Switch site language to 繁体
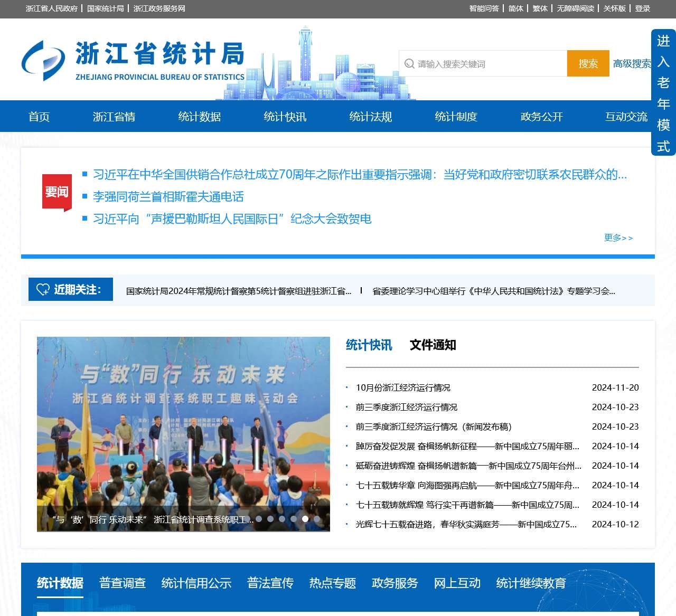The image size is (676, 616). tap(539, 8)
